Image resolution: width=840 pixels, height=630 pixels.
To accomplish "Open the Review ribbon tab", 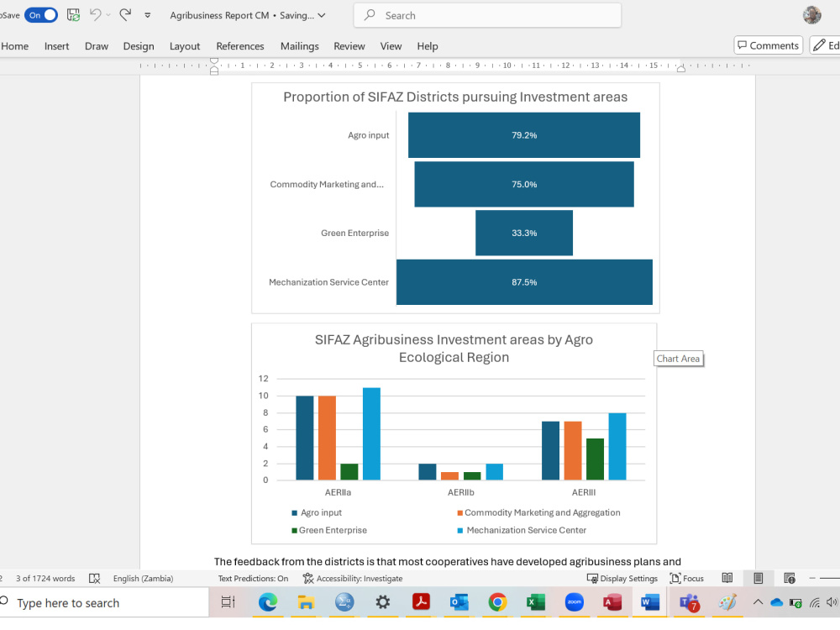I will tap(349, 46).
